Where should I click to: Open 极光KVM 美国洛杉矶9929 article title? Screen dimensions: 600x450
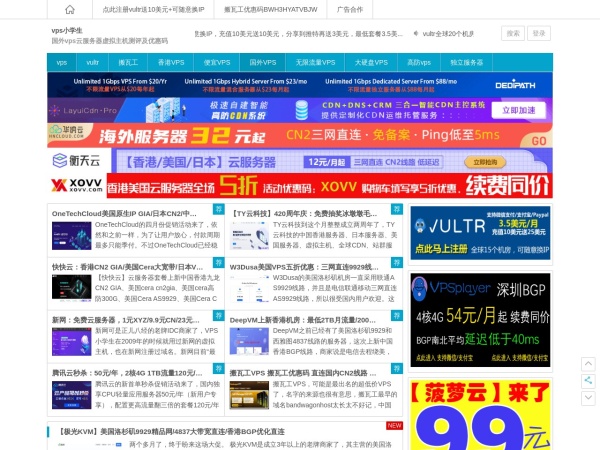click(172, 432)
